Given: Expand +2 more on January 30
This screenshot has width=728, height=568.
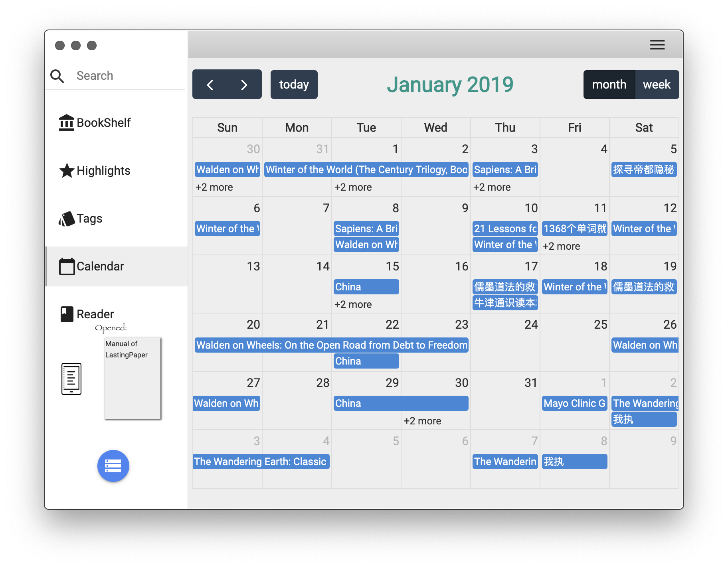Looking at the screenshot, I should pos(423,421).
